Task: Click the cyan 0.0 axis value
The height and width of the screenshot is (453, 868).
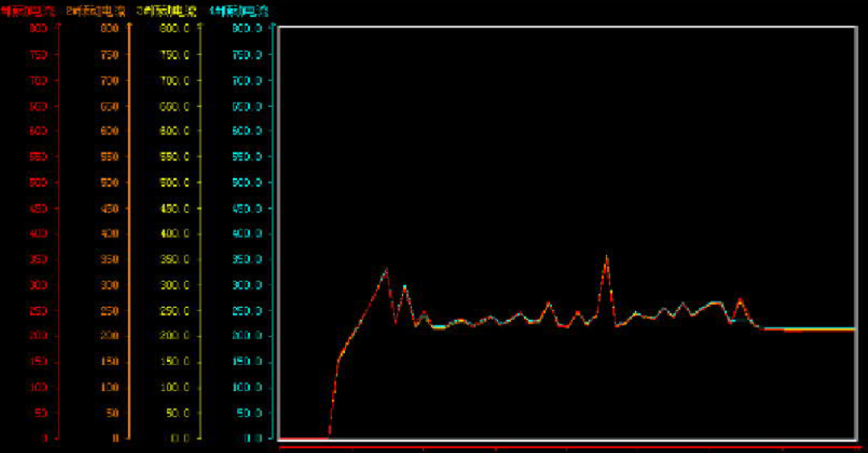Action: [x=254, y=438]
